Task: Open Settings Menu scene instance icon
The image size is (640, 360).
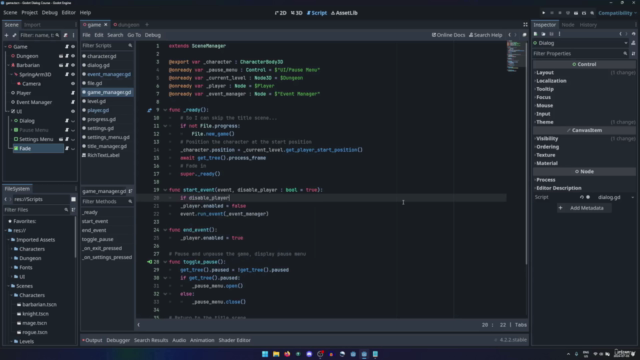Action: tap(61, 139)
